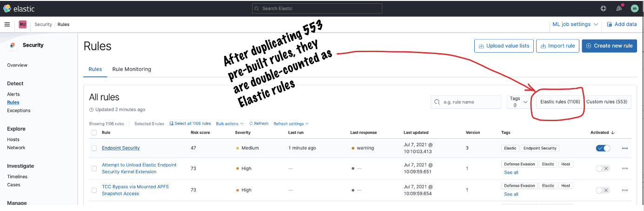Click the Endpoint Security tag badge
The width and height of the screenshot is (644, 211).
coord(539,148)
